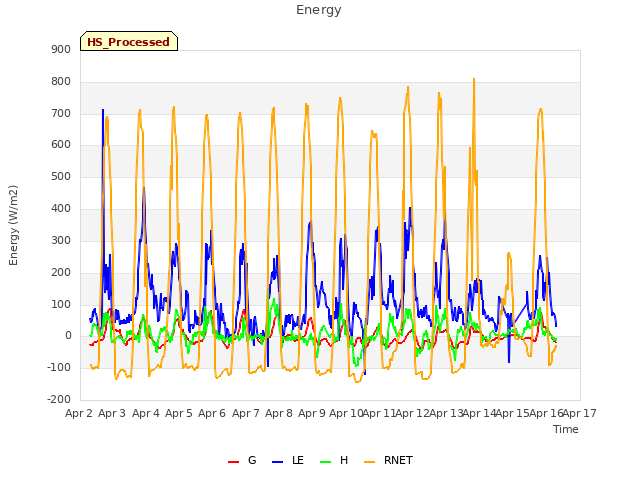Click the 700 y-axis value
640x480 pixels.
[61, 113]
